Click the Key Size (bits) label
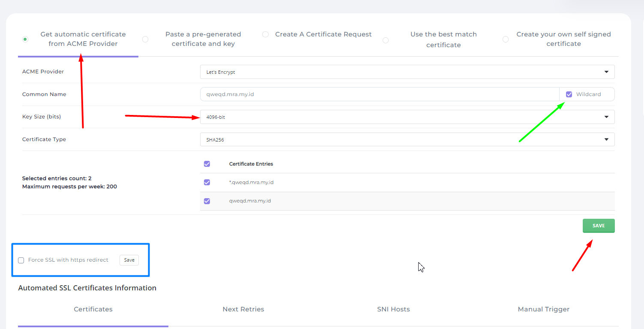This screenshot has height=329, width=644. 42,117
